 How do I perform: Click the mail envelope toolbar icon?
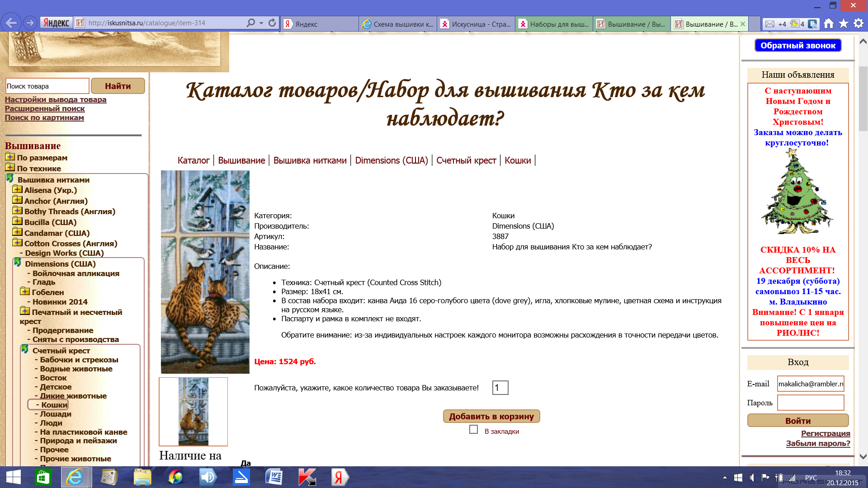[770, 24]
